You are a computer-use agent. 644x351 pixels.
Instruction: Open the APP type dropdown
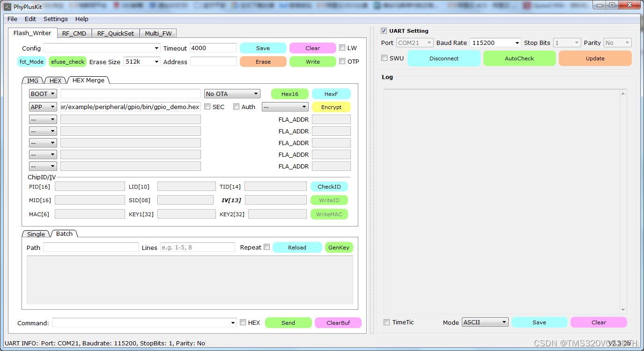click(43, 107)
